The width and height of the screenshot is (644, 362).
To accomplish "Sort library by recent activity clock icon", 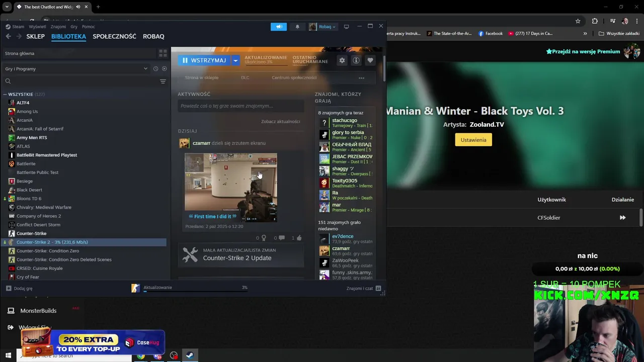I will coord(155,69).
